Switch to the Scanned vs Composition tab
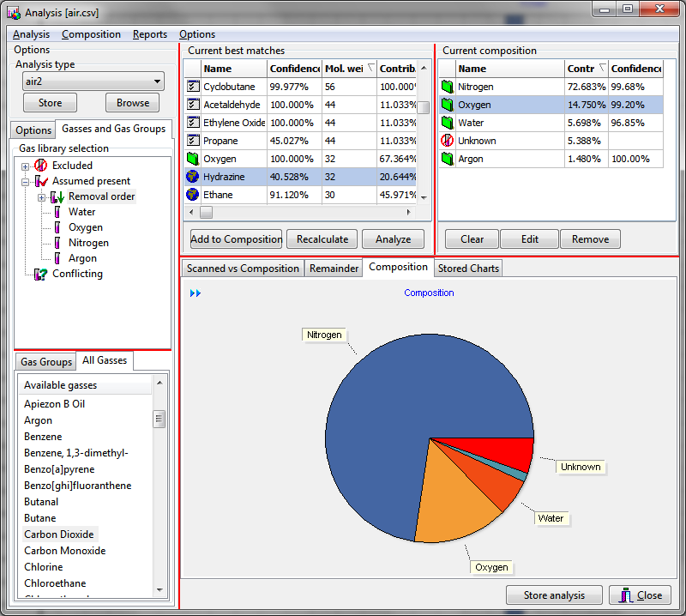Viewport: 686px width, 616px height. [x=243, y=269]
